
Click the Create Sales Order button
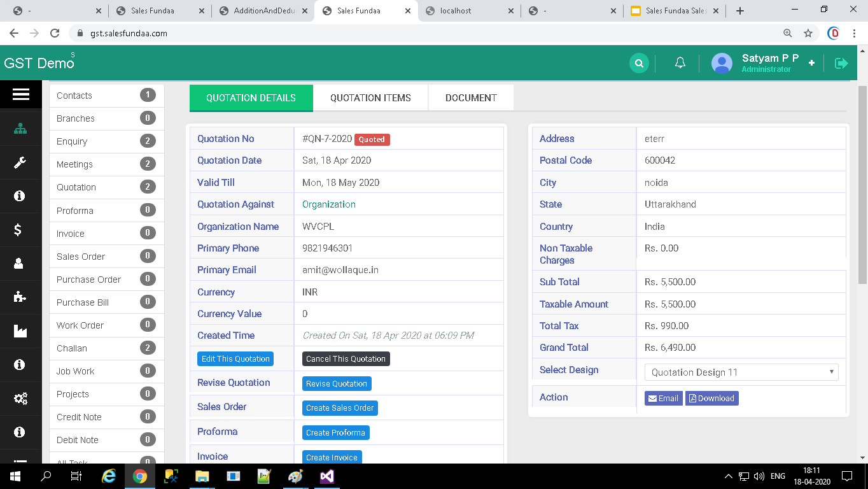click(x=340, y=408)
